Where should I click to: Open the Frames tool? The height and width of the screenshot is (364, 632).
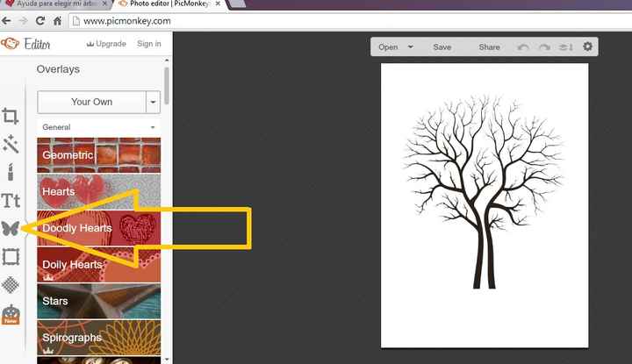click(x=11, y=257)
